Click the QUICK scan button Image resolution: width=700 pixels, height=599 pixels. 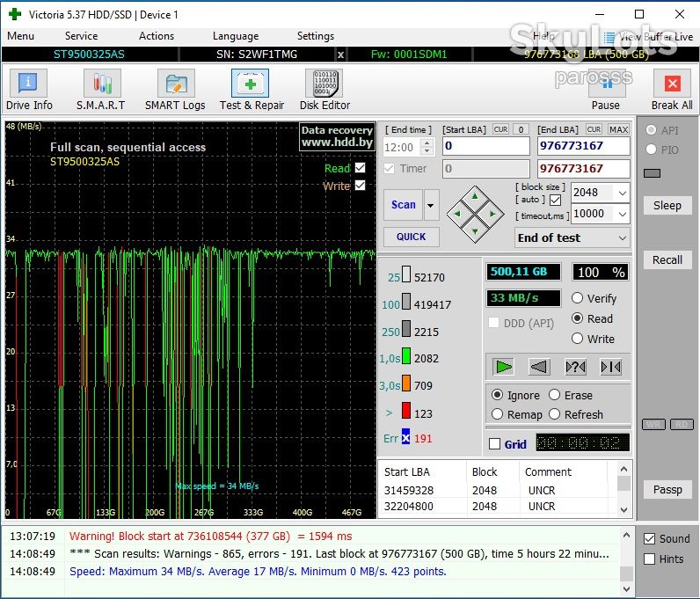pyautogui.click(x=412, y=237)
